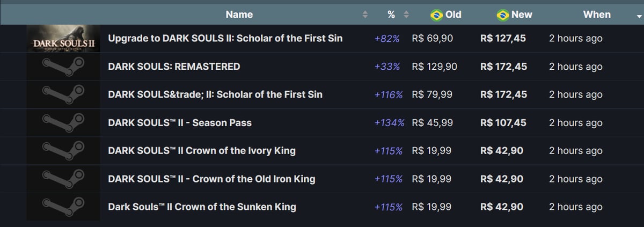Toggle sort arrow next to When header
The height and width of the screenshot is (227, 644).
(x=639, y=17)
